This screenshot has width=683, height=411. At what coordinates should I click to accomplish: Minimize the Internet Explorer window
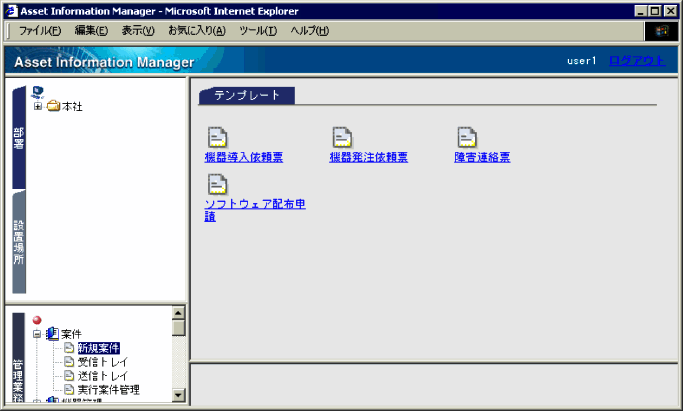(640, 11)
